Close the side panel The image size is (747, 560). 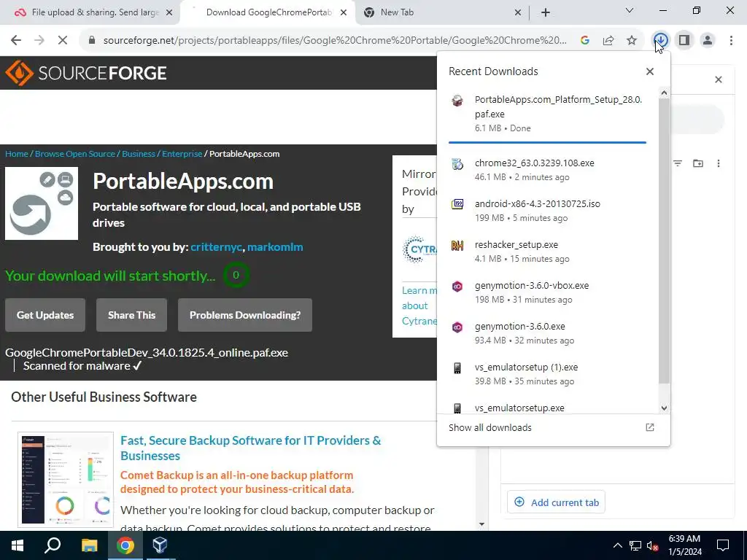pos(719,79)
